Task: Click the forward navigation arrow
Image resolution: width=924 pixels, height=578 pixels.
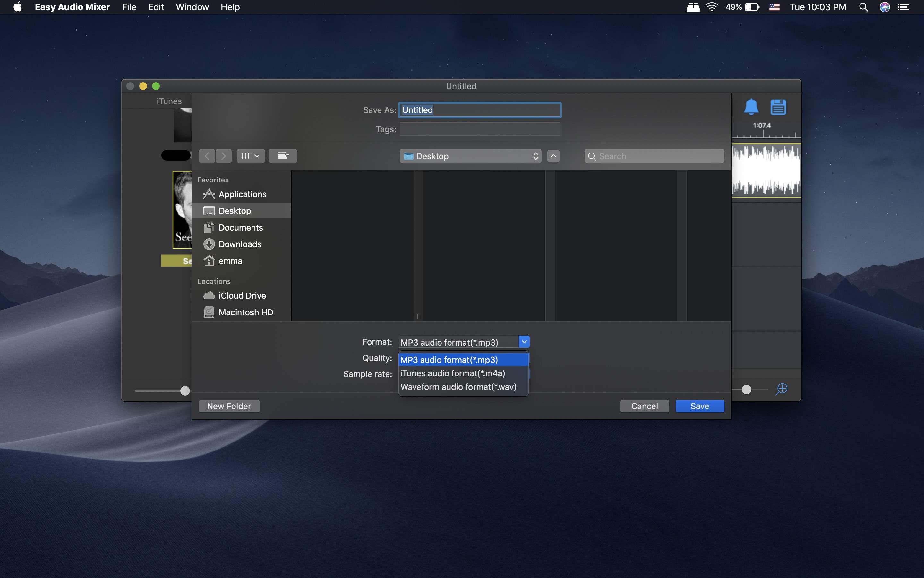Action: (x=224, y=156)
